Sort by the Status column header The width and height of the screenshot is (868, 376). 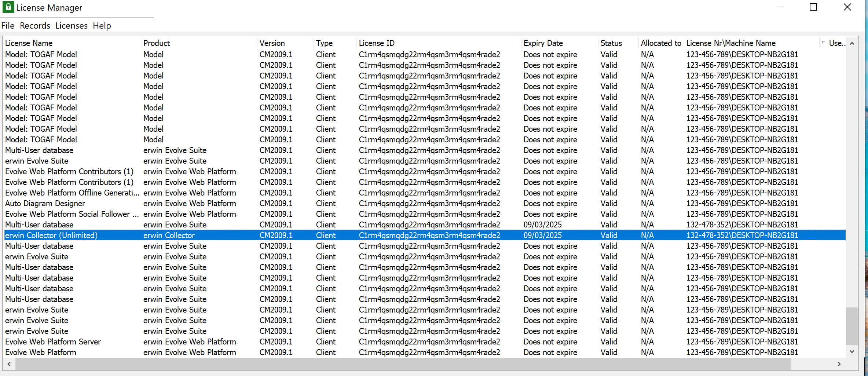(x=618, y=43)
